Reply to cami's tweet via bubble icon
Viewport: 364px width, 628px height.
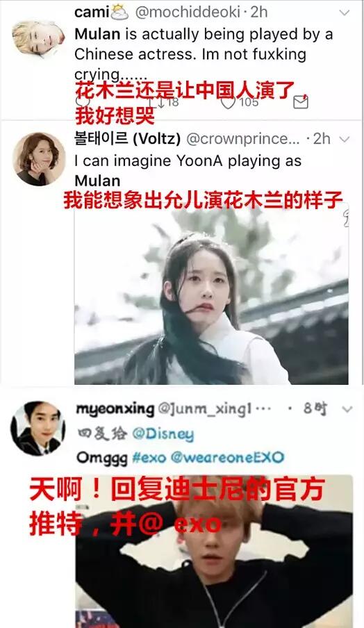coord(83,101)
